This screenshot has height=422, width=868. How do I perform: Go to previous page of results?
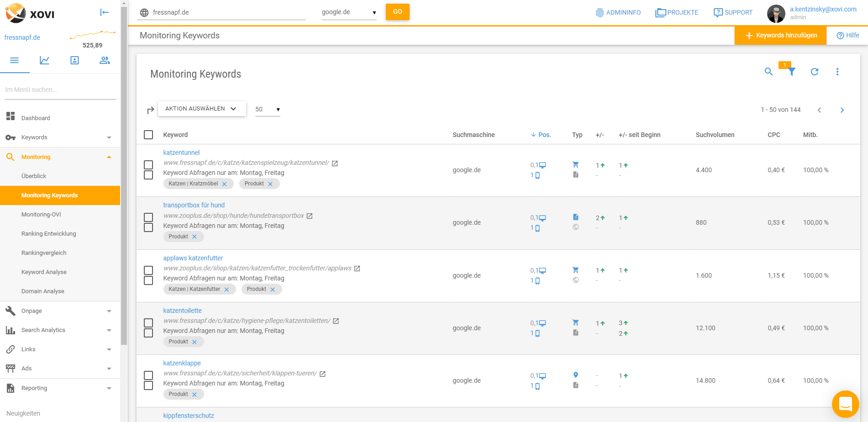819,110
